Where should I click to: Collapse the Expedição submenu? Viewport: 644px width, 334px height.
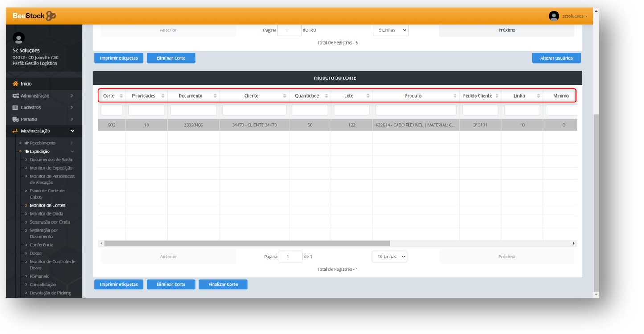(x=72, y=151)
